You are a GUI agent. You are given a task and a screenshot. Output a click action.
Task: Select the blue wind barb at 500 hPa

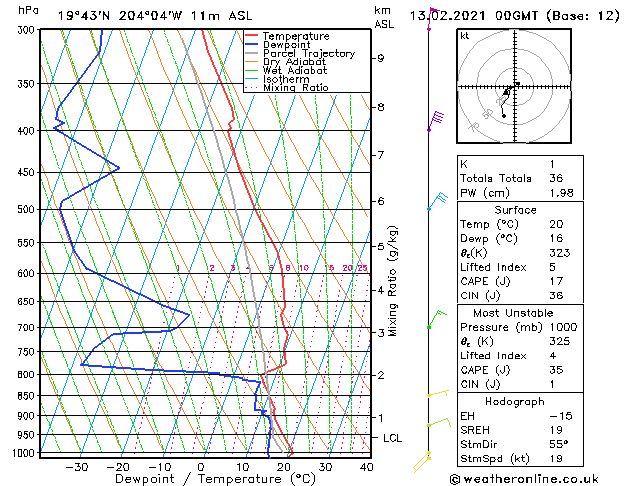click(437, 201)
